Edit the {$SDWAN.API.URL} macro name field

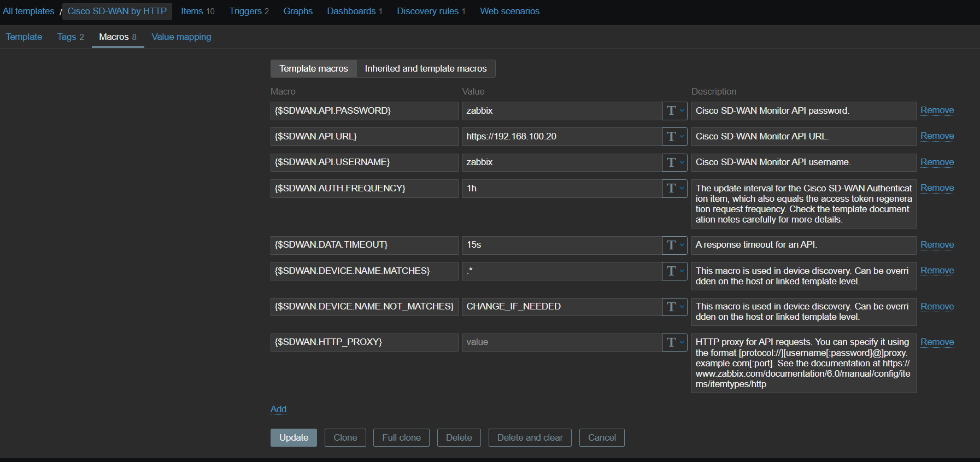(x=365, y=137)
